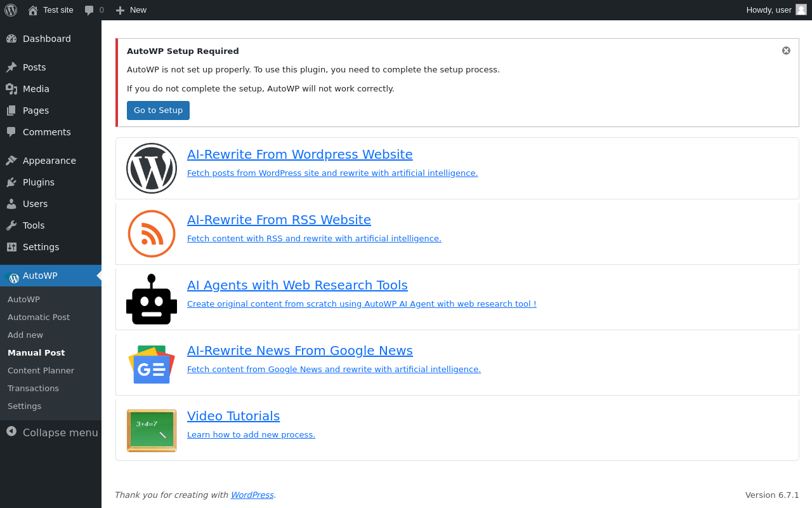Image resolution: width=812 pixels, height=508 pixels.
Task: Select Content Planner submenu item
Action: 41,370
